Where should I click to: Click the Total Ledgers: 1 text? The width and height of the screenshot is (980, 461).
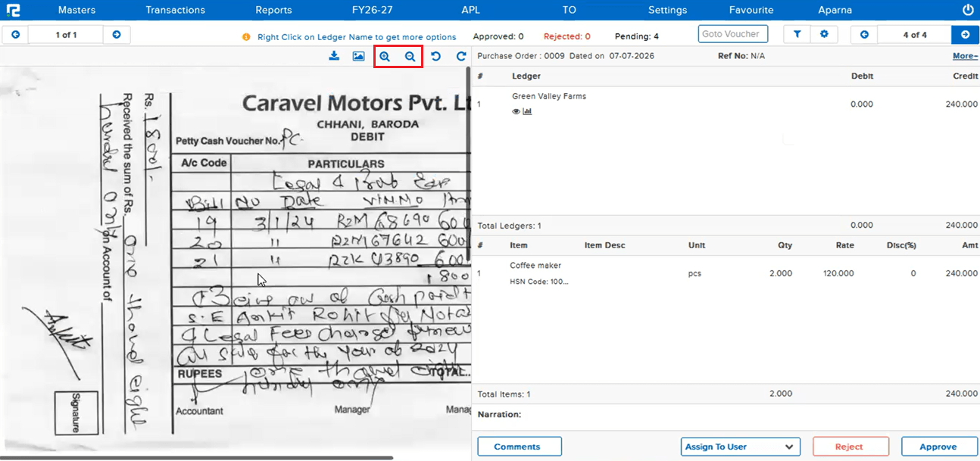[x=510, y=226]
